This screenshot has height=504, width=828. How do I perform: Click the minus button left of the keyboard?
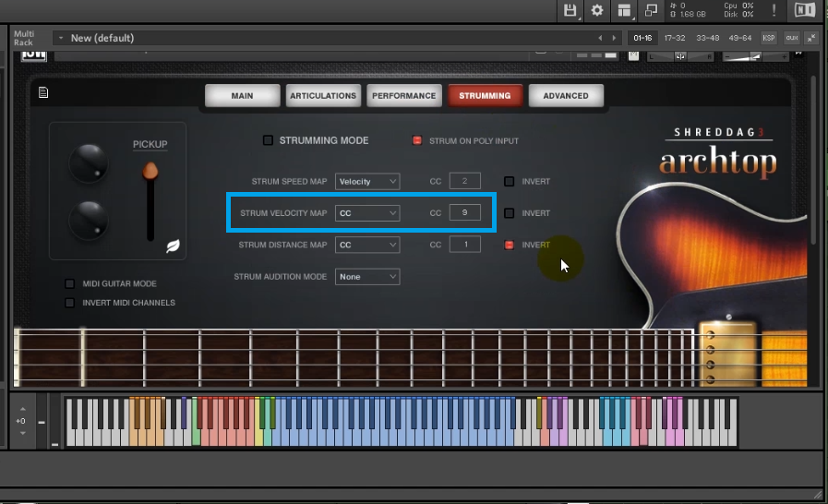click(x=42, y=422)
